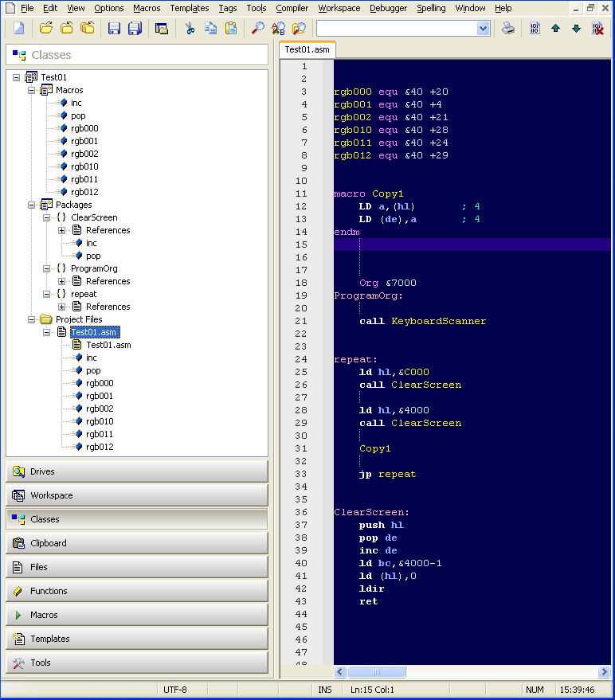Create a new document with toolbar icon

tap(19, 29)
